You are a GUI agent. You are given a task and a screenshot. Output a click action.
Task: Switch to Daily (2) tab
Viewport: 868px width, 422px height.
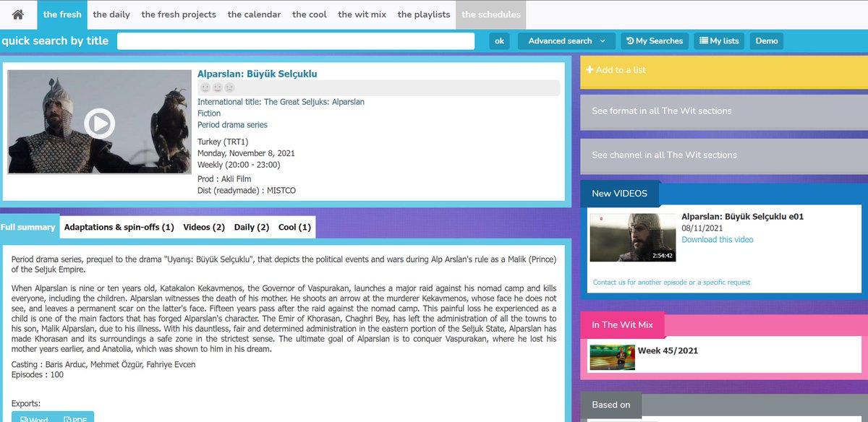click(252, 227)
